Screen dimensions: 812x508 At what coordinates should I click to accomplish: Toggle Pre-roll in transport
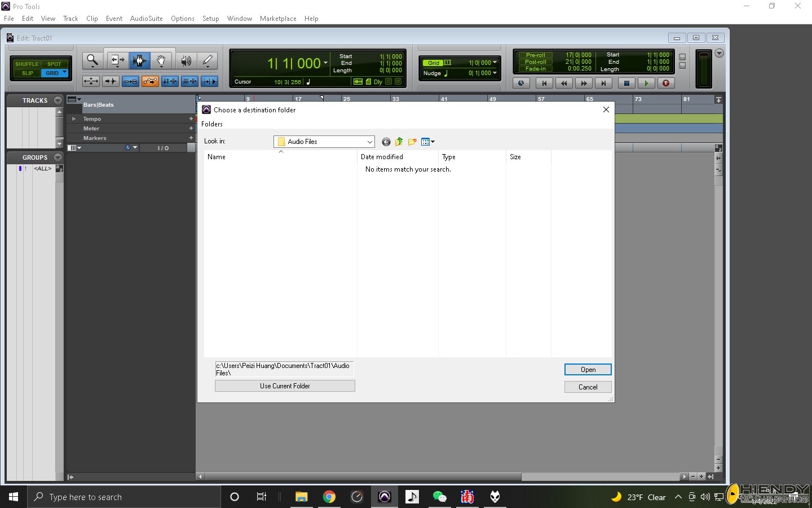[x=535, y=55]
